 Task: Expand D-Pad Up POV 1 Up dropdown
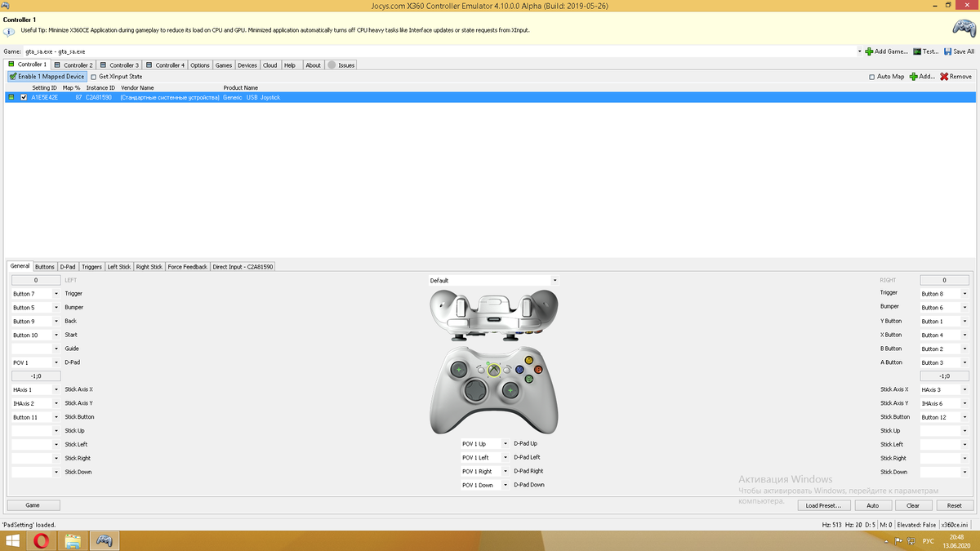506,444
